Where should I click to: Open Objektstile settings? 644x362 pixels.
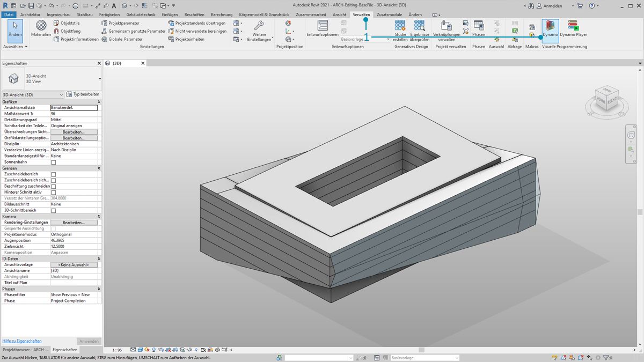(67, 24)
